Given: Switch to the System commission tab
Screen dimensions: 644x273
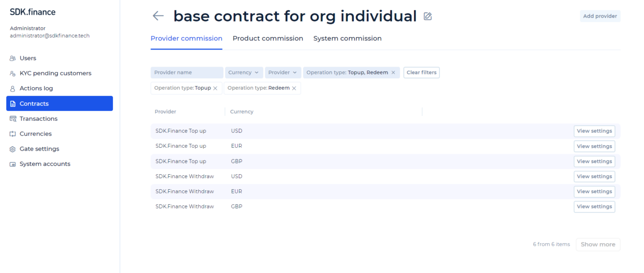Looking at the screenshot, I should (x=347, y=39).
